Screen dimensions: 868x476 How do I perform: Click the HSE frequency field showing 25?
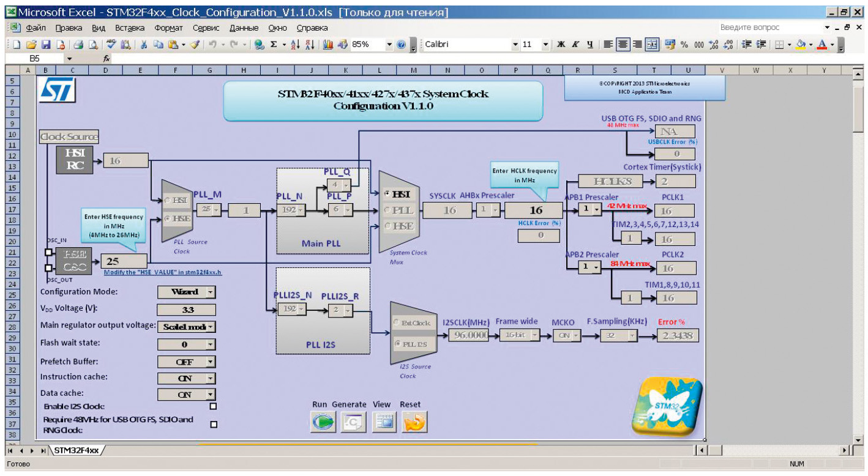(125, 261)
